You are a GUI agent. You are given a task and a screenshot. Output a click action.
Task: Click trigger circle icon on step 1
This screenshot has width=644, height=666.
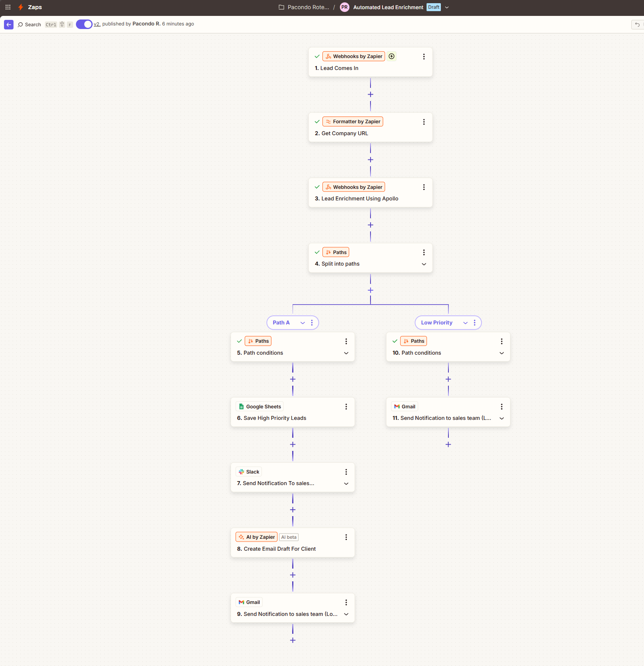pyautogui.click(x=392, y=56)
